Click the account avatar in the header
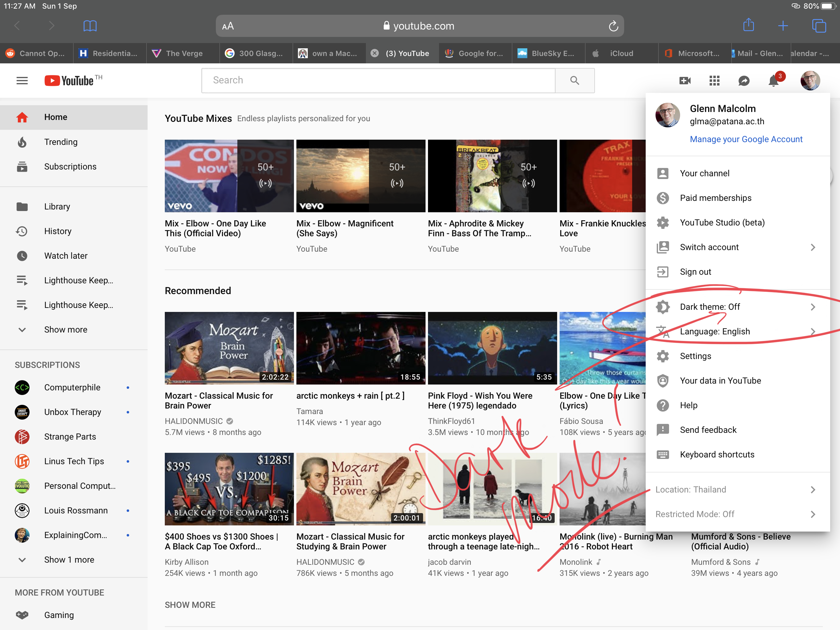Screen dimensions: 840x630 [x=810, y=81]
